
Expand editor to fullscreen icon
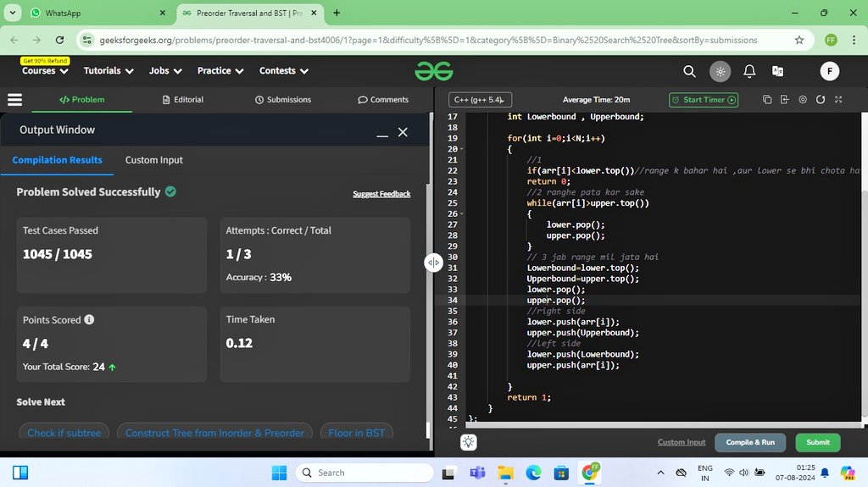pyautogui.click(x=838, y=100)
